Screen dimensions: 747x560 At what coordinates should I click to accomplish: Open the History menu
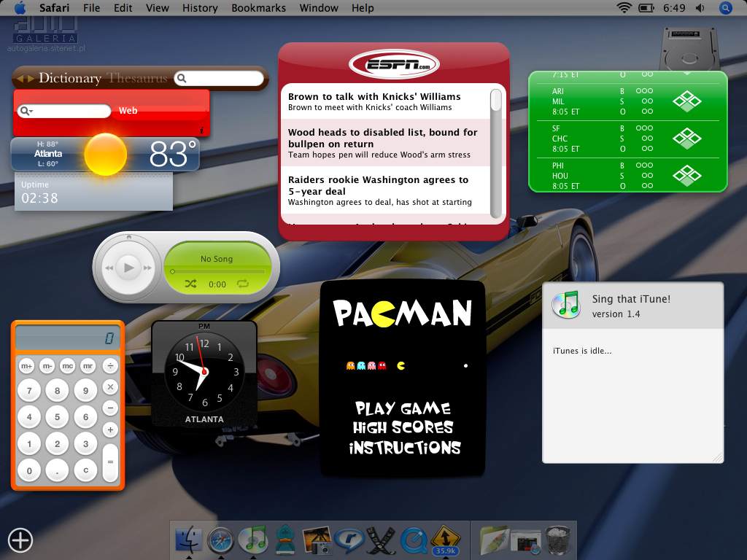coord(200,8)
